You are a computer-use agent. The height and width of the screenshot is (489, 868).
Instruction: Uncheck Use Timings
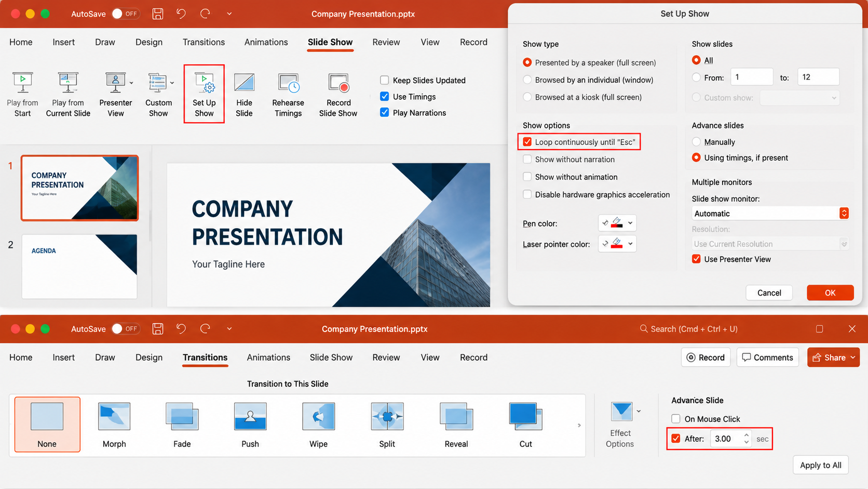(385, 96)
